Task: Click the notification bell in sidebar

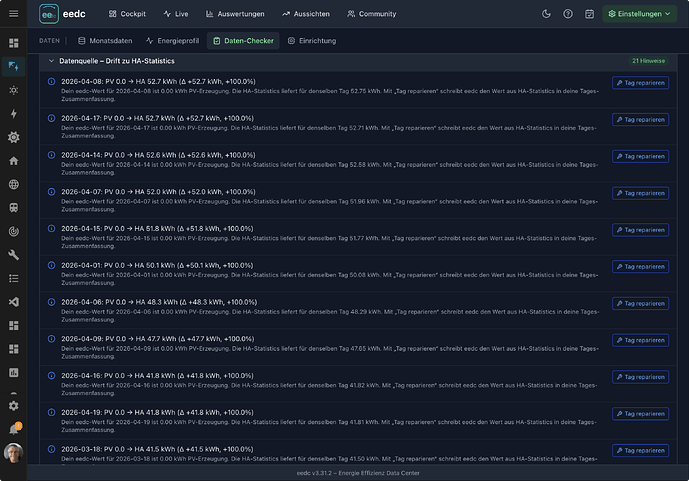Action: click(x=14, y=429)
